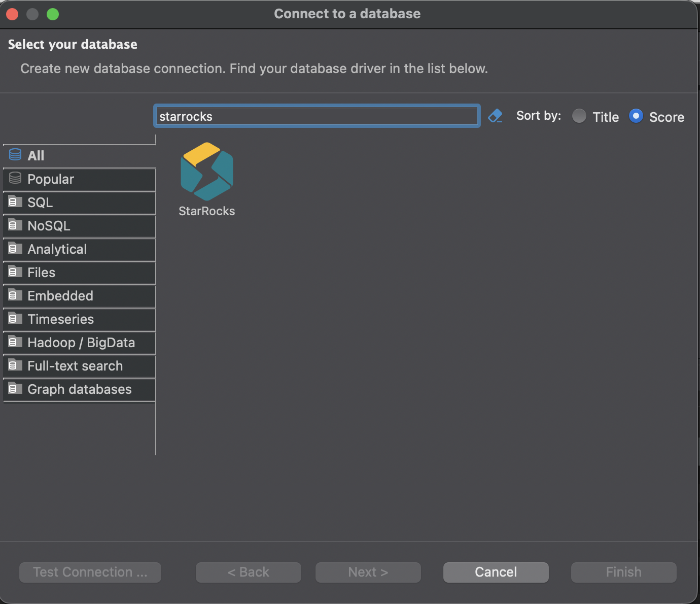Clear the search field with the eraser icon
This screenshot has width=700, height=604.
(495, 116)
